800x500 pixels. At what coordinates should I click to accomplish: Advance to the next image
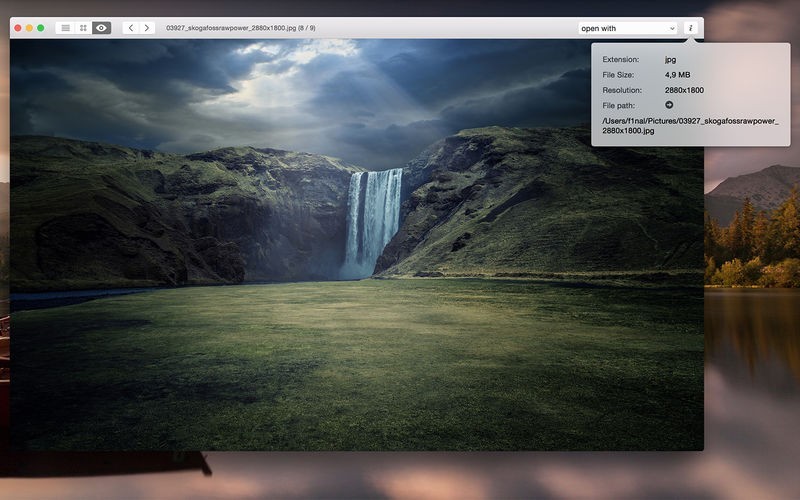point(147,28)
